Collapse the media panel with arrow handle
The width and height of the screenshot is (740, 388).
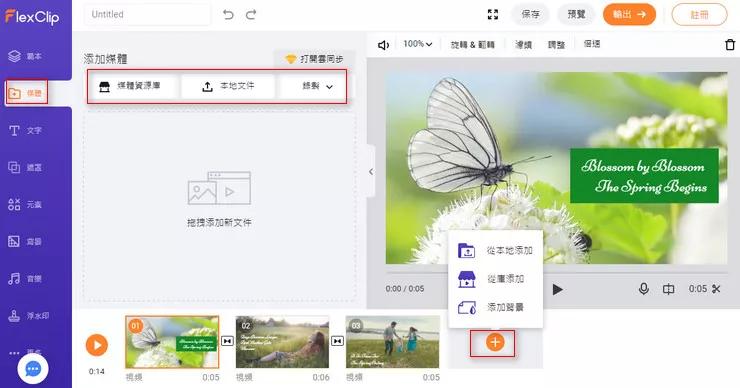pyautogui.click(x=371, y=171)
